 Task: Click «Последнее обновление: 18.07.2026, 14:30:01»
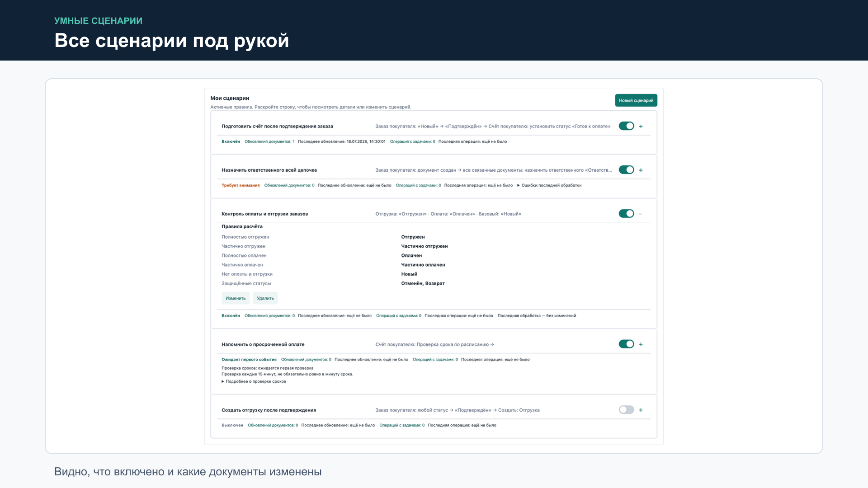[x=342, y=141]
